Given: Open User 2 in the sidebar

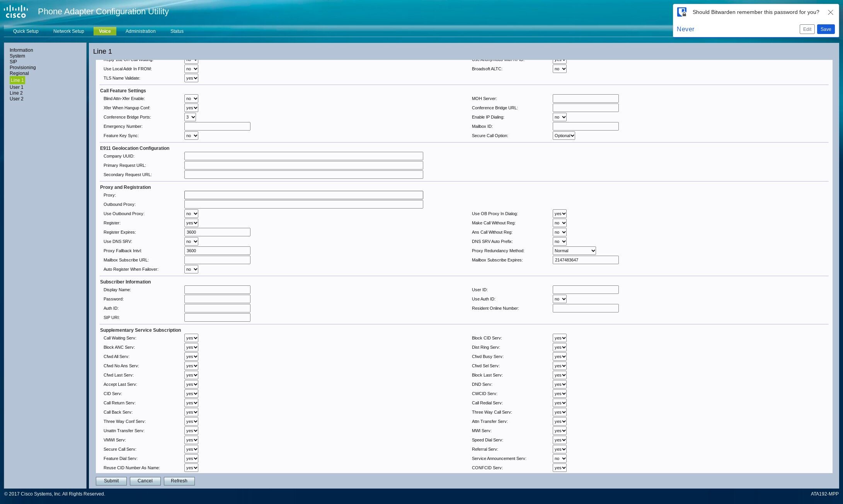Looking at the screenshot, I should 17,99.
